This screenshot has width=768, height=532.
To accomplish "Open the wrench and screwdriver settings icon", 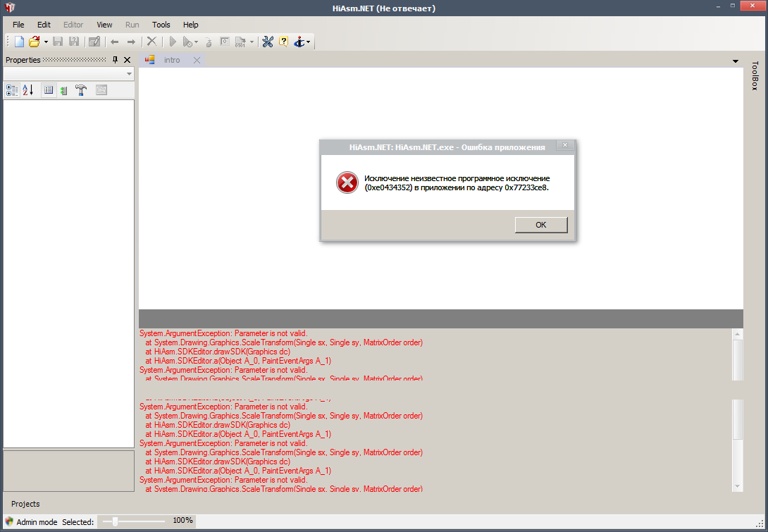I will coord(268,42).
